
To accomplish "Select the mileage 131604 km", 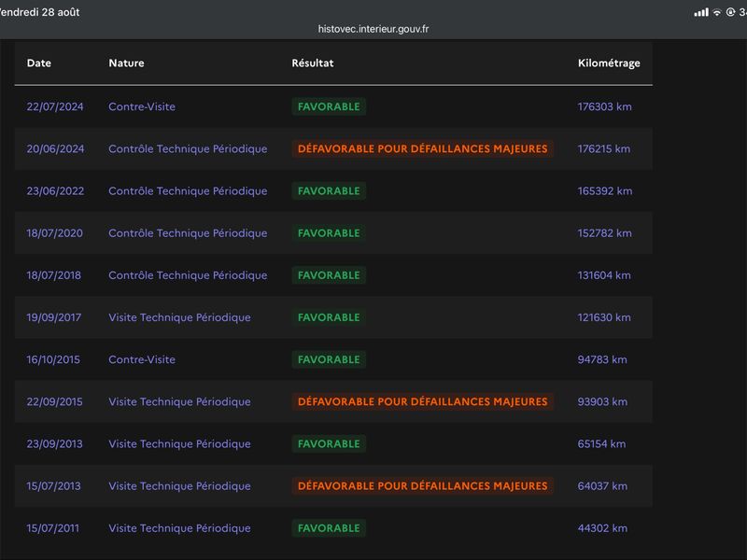I will coord(604,275).
